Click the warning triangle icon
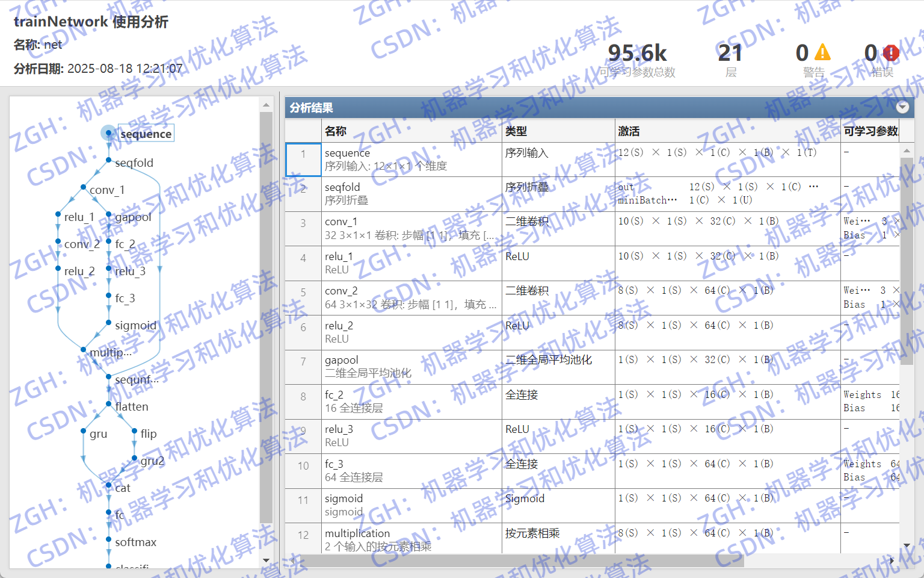924x578 pixels. click(822, 52)
